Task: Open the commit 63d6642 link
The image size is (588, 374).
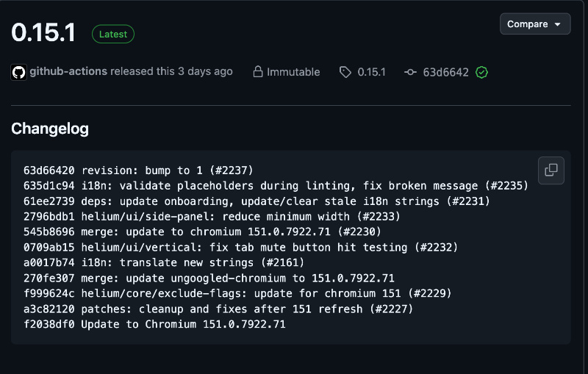Action: [x=445, y=72]
